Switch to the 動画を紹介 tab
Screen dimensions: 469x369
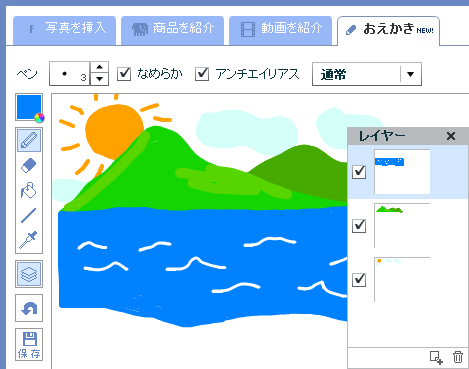point(280,30)
